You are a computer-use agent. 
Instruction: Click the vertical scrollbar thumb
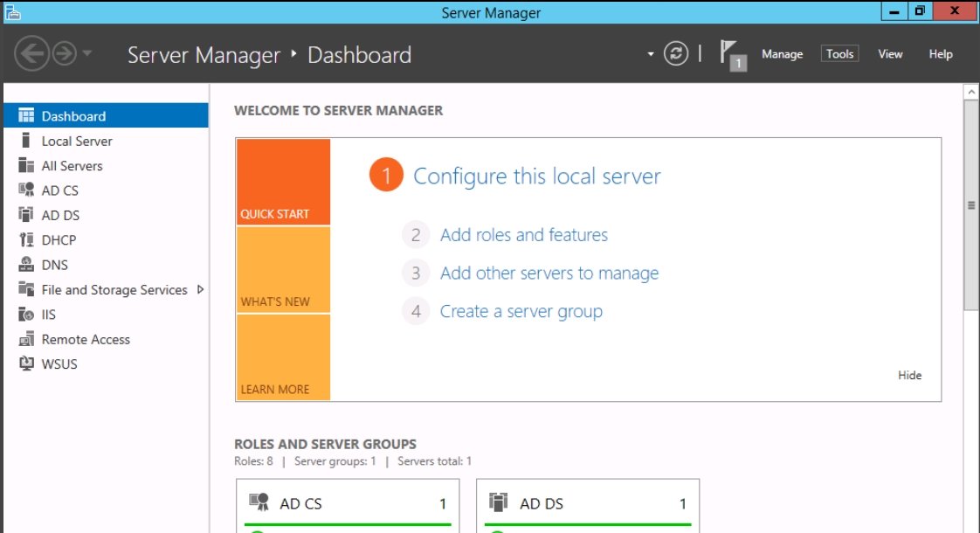[x=970, y=205]
